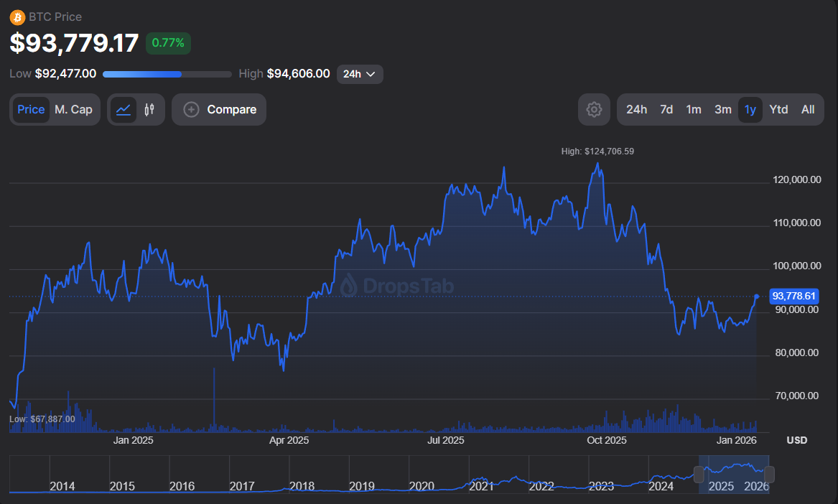
Task: Click the left range selector handle
Action: 699,474
